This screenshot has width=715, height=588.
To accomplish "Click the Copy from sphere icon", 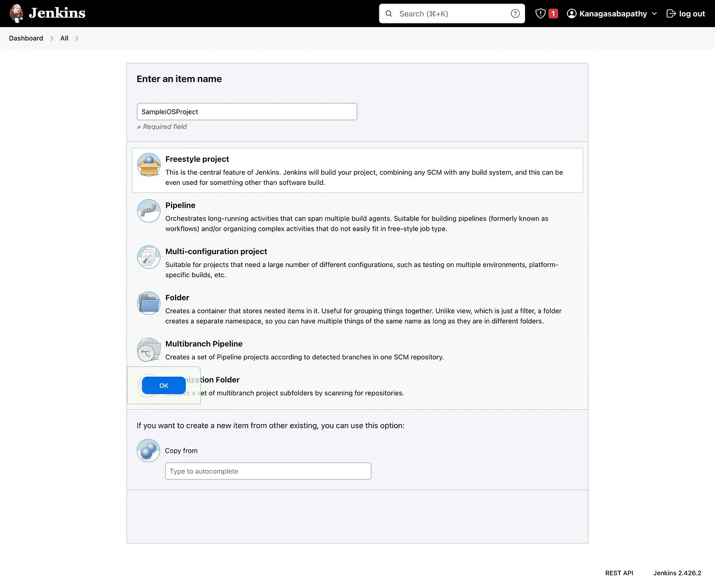I will point(148,450).
